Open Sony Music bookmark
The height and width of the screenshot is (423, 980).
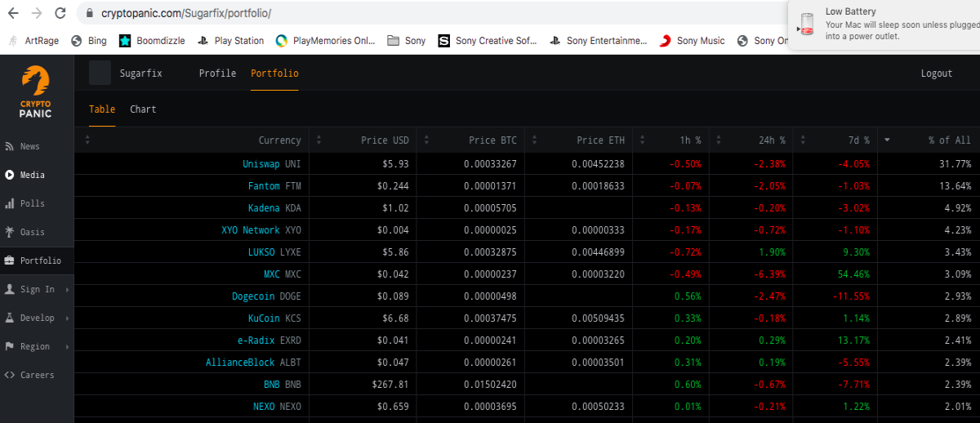point(693,40)
